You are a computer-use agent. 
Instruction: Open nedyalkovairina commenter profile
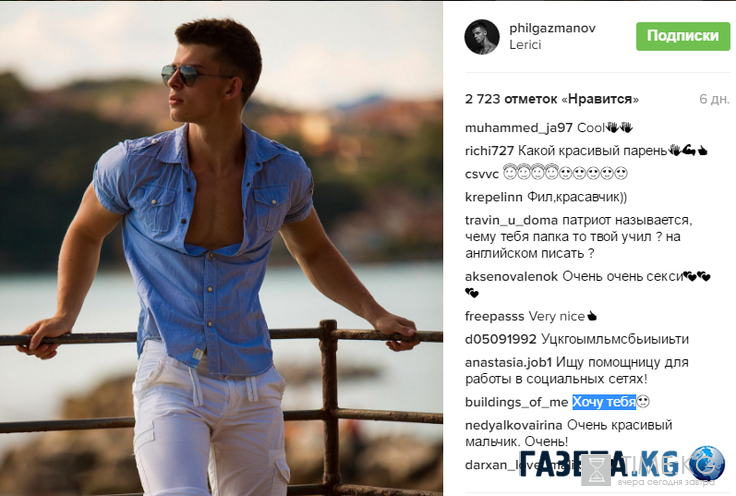(x=514, y=425)
